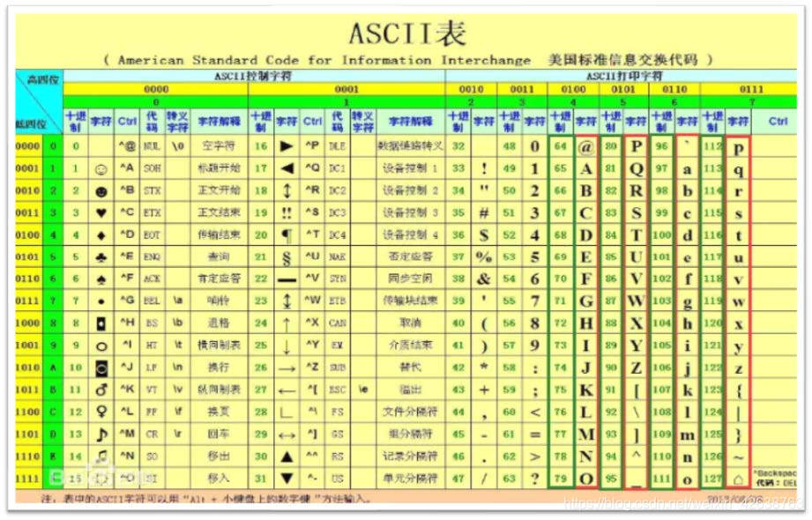
Task: Click the letter "W" beside decimal 87
Action: pyautogui.click(x=636, y=301)
